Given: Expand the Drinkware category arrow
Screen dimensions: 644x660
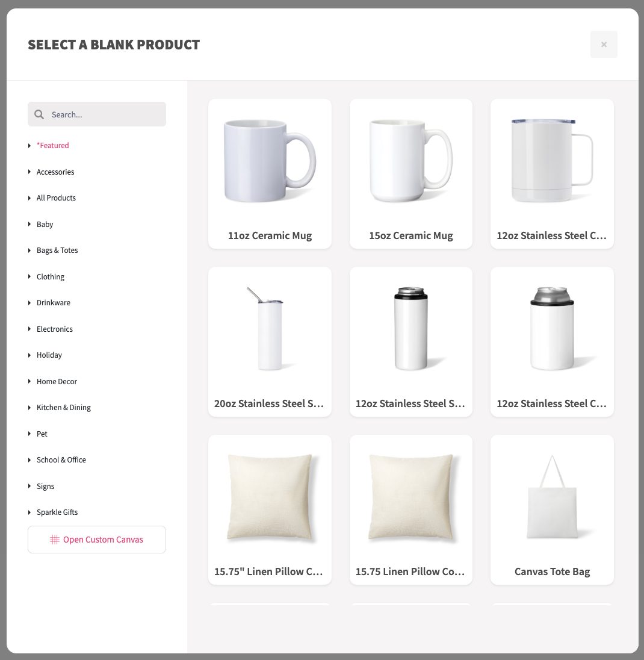Looking at the screenshot, I should click(x=29, y=303).
